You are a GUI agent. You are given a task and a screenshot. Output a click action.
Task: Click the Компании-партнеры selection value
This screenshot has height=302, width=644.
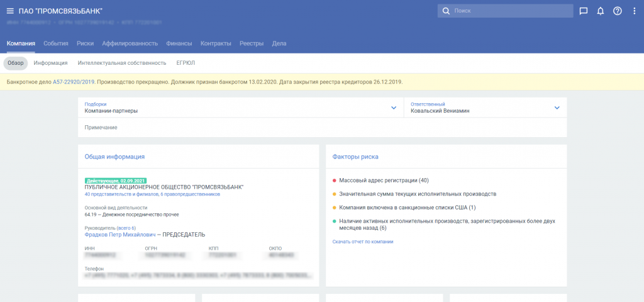(111, 111)
